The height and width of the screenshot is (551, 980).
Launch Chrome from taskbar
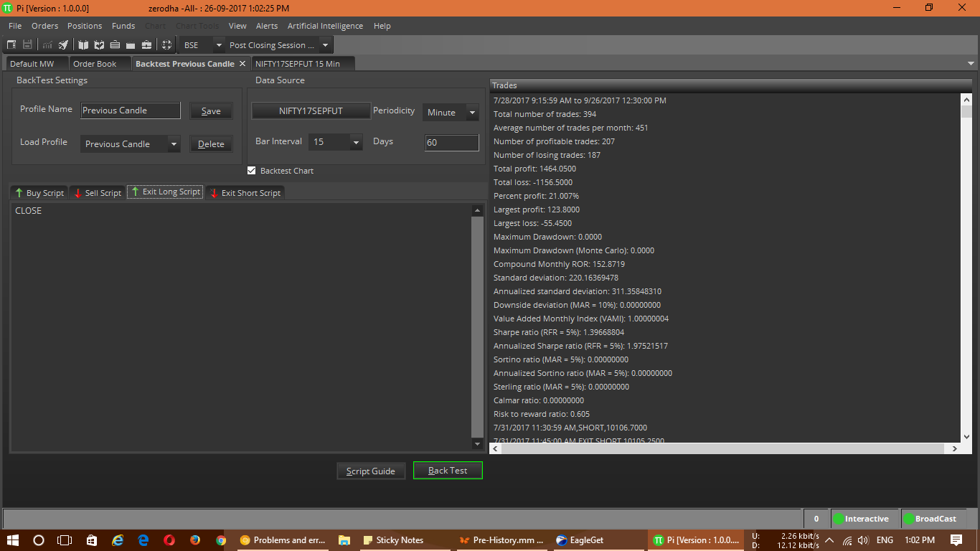pyautogui.click(x=221, y=540)
